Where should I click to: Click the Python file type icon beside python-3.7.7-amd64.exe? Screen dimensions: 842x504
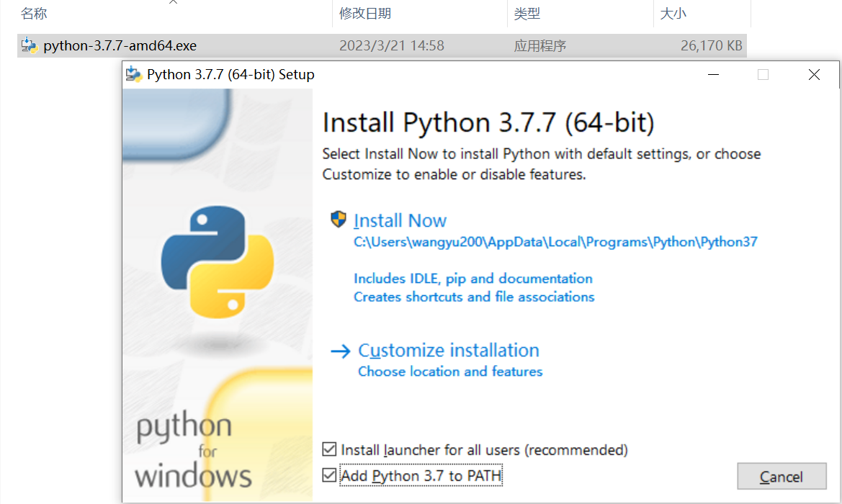(27, 45)
